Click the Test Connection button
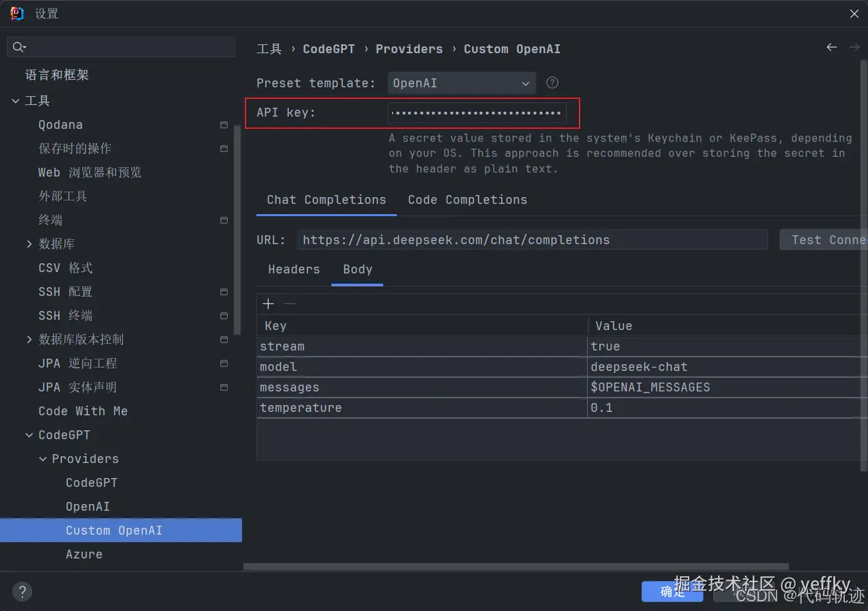The image size is (868, 611). 824,239
